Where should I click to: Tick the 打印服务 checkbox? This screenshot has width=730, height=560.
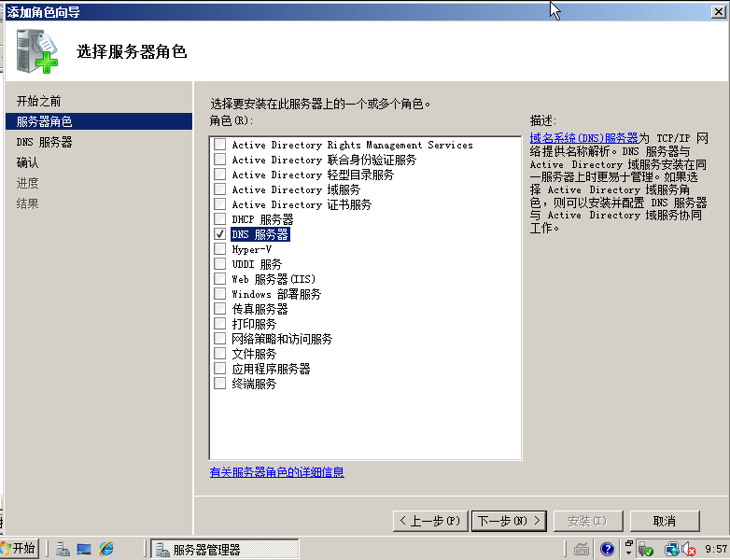pos(219,323)
